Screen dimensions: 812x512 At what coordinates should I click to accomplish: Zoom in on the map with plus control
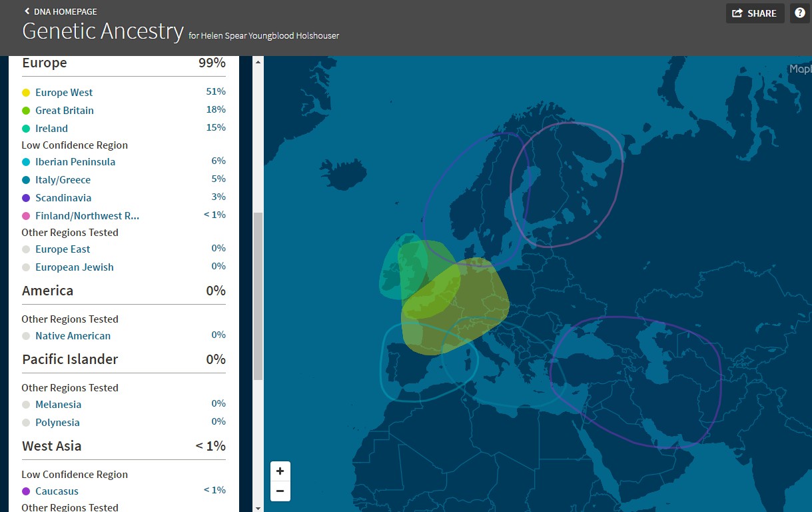(x=280, y=471)
